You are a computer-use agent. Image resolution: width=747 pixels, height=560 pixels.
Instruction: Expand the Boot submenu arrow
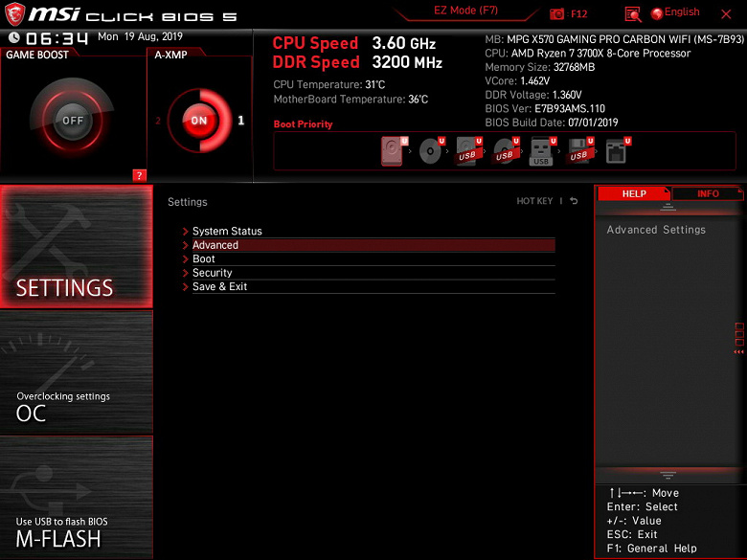[186, 259]
